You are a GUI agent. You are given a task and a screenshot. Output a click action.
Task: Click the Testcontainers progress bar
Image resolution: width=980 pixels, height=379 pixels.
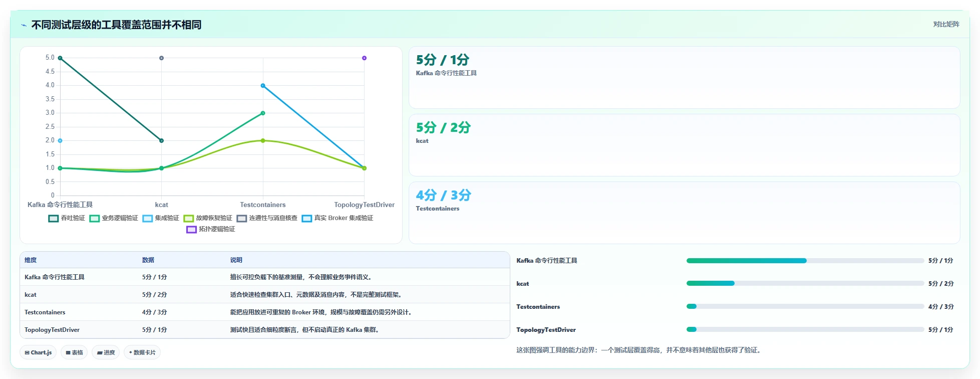805,307
